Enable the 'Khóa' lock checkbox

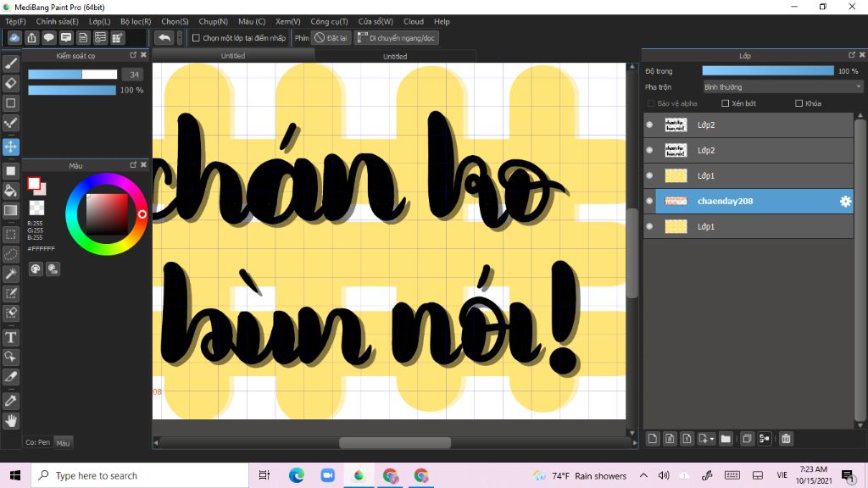click(x=798, y=103)
